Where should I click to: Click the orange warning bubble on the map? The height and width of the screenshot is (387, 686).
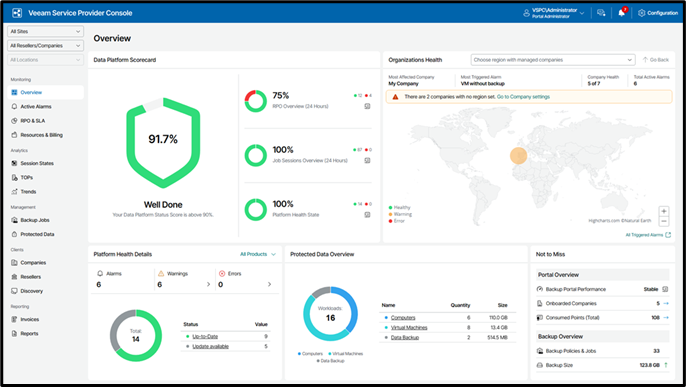click(518, 156)
